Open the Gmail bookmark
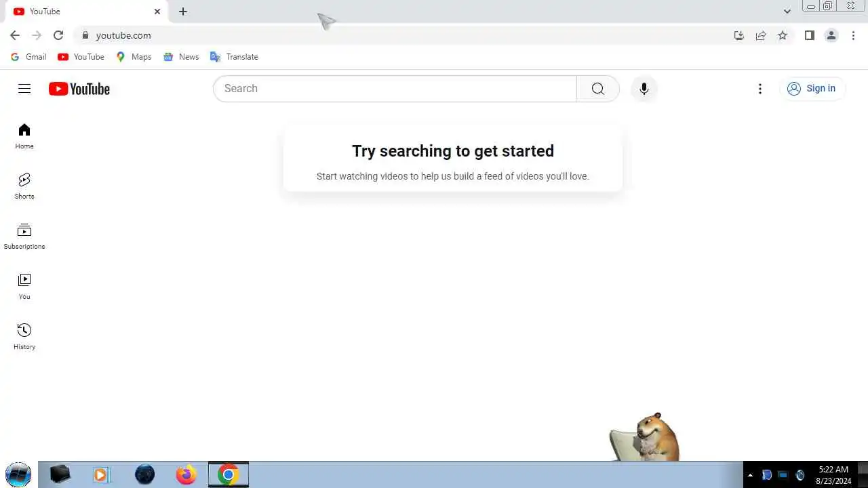The height and width of the screenshot is (488, 868). [28, 57]
